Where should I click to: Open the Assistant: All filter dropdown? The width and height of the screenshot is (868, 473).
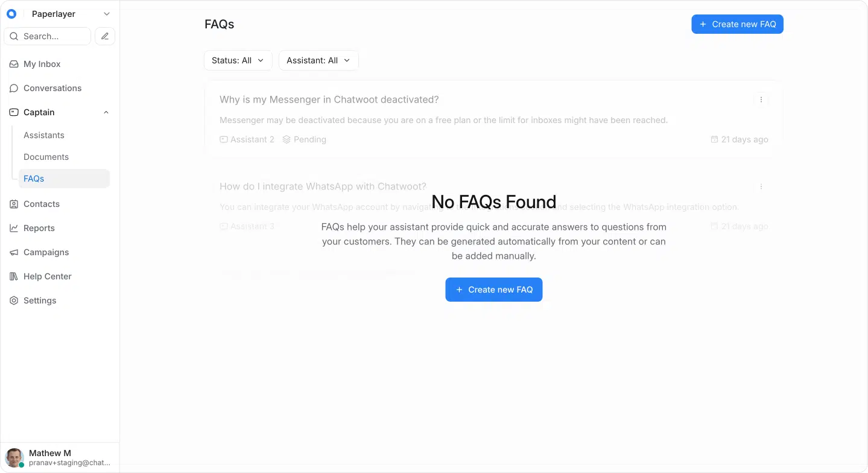point(318,60)
